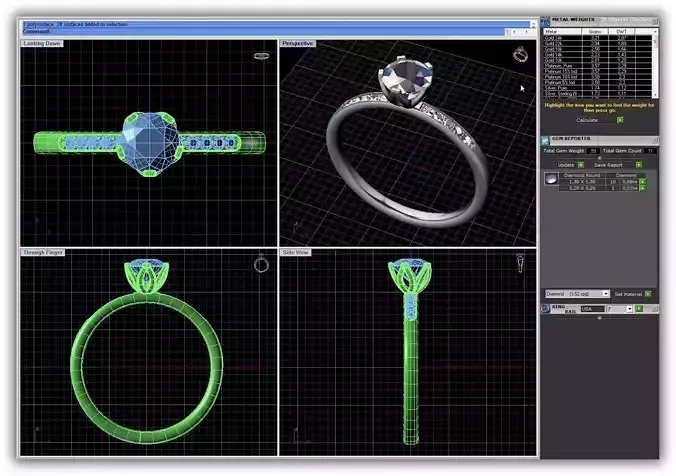Viewport: 676px width, 476px height.
Task: Click the diamond gem thumbnail in Gem Reporter
Action: pyautogui.click(x=551, y=178)
